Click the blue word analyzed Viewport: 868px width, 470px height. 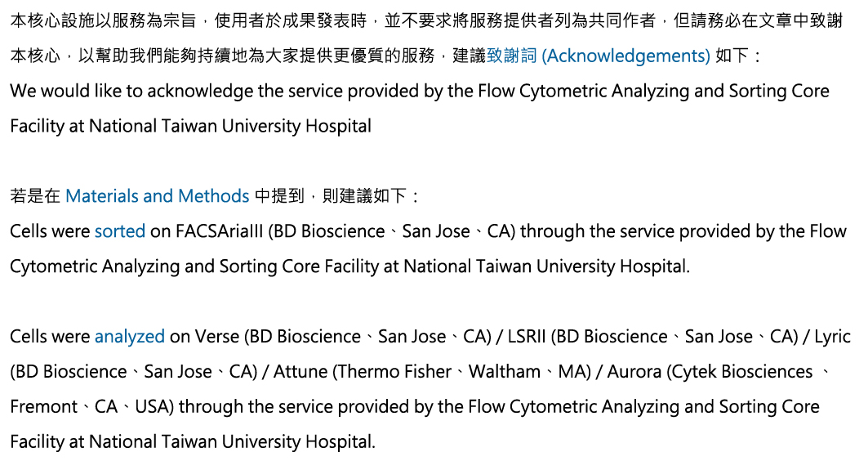click(x=130, y=337)
